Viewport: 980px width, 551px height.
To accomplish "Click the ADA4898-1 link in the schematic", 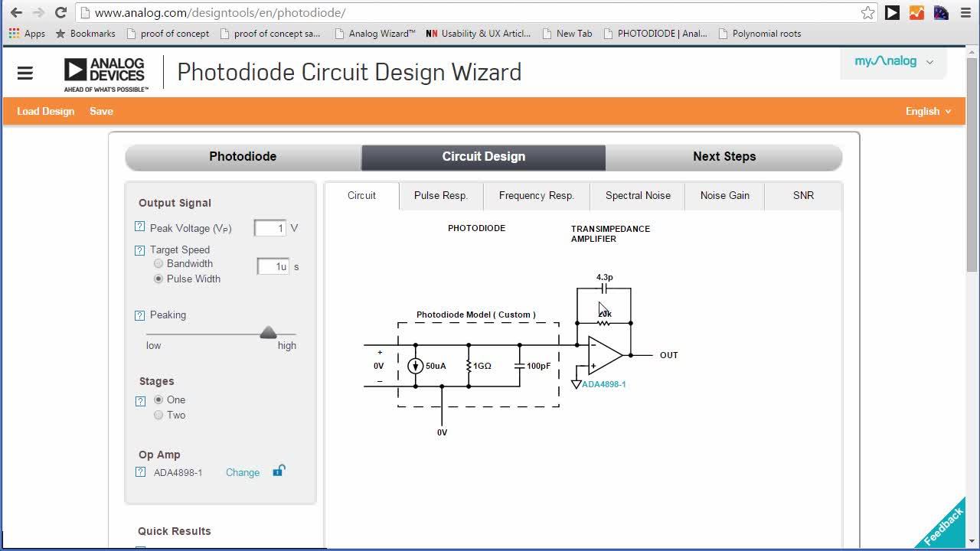I will click(x=604, y=384).
